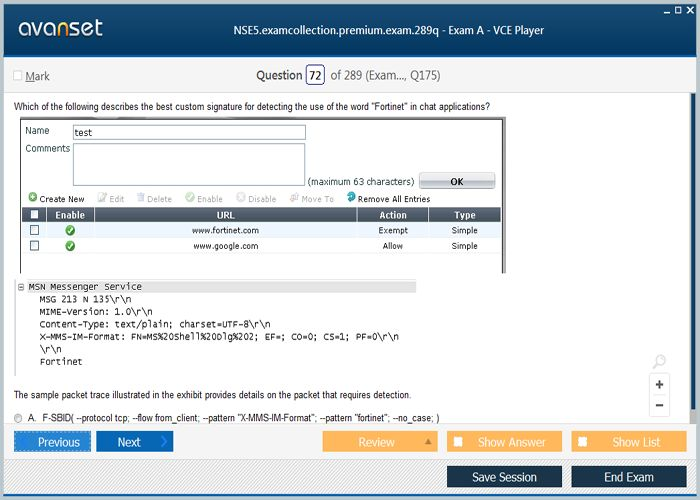The image size is (700, 500).
Task: Click the Show Answer checkbox icon
Action: tap(458, 442)
